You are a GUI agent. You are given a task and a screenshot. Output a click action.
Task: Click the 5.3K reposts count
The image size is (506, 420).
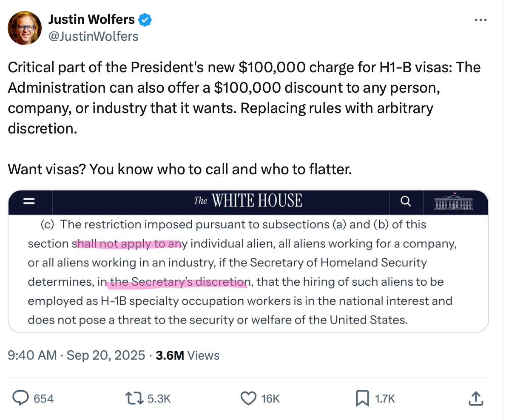pos(159,398)
